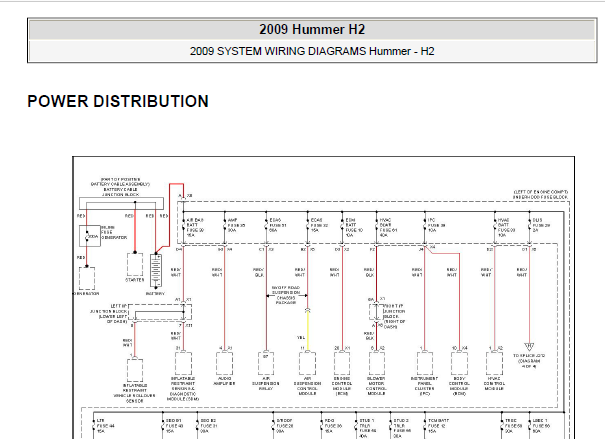Click the "STARTER" label
605x439 pixels.
click(x=135, y=280)
